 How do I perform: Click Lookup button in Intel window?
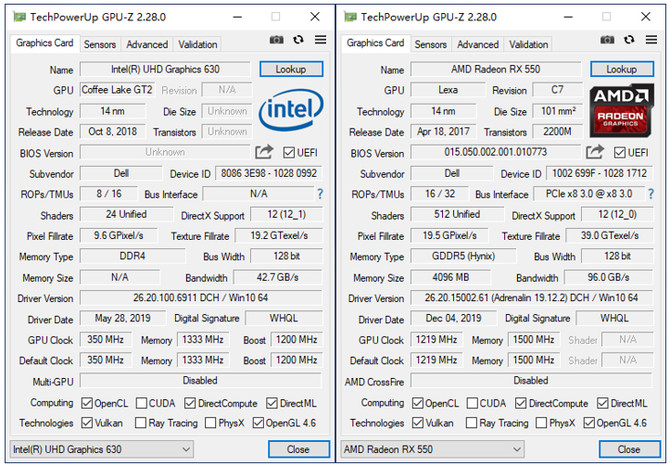291,69
